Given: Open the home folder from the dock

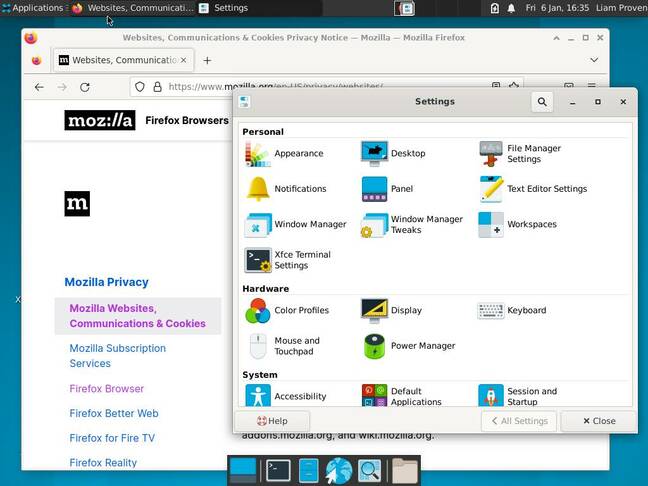Looking at the screenshot, I should click(404, 471).
